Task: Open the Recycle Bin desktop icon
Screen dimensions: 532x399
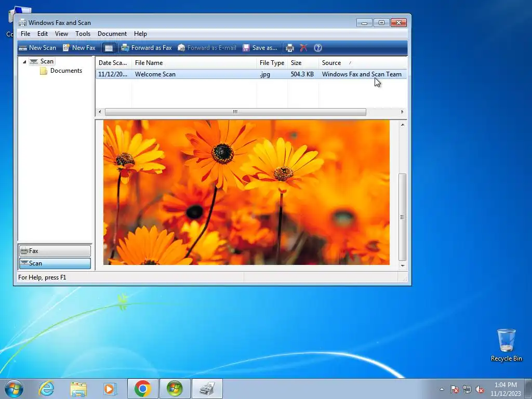Action: coord(506,345)
